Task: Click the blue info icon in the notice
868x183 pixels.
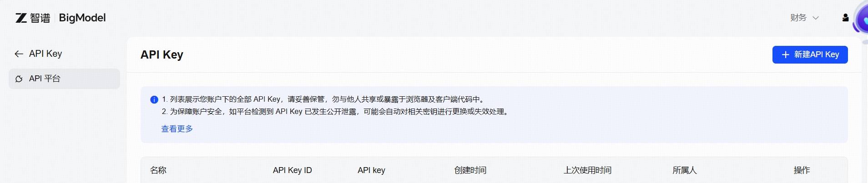Action: (154, 99)
